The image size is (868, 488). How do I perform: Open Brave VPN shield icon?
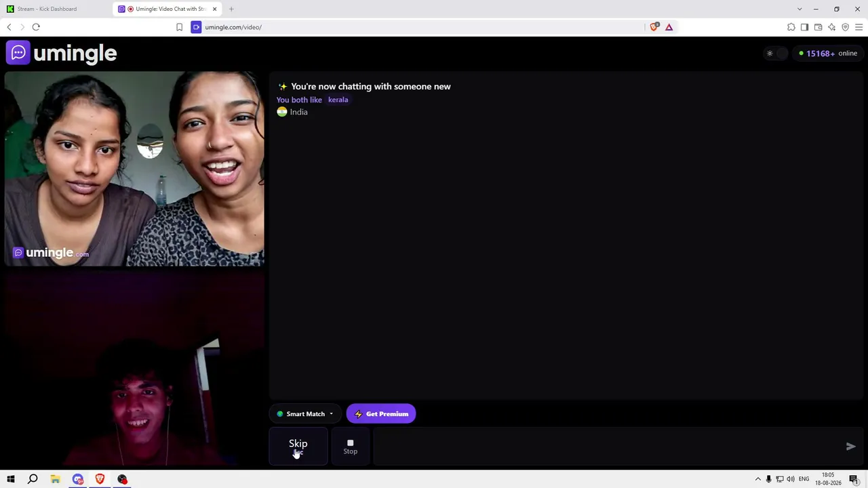click(846, 27)
